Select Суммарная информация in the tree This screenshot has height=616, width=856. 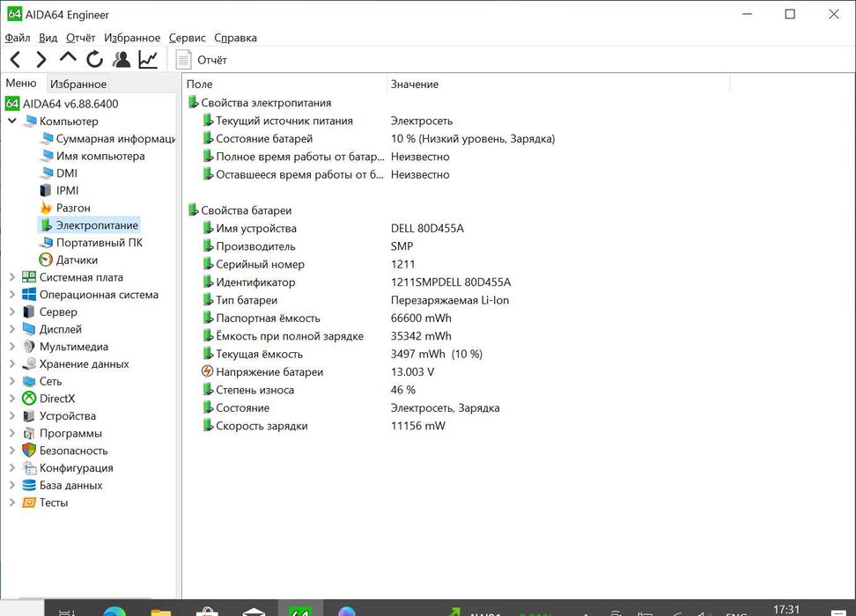click(x=108, y=138)
